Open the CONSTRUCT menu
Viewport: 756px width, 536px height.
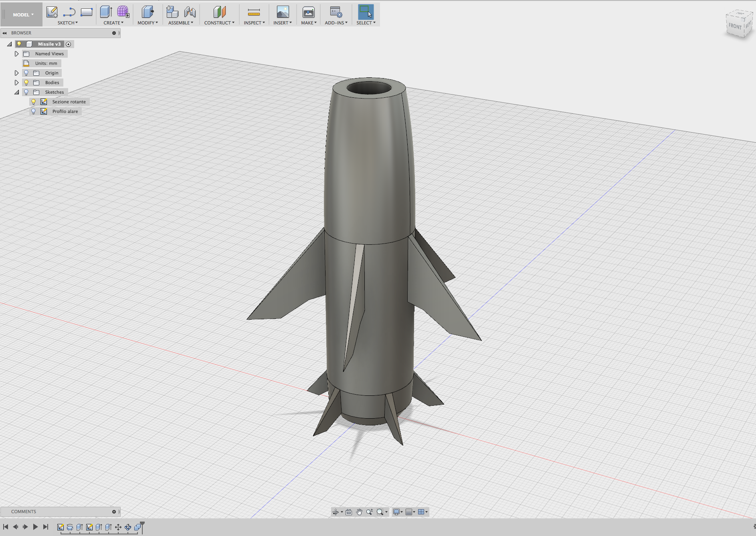point(219,23)
